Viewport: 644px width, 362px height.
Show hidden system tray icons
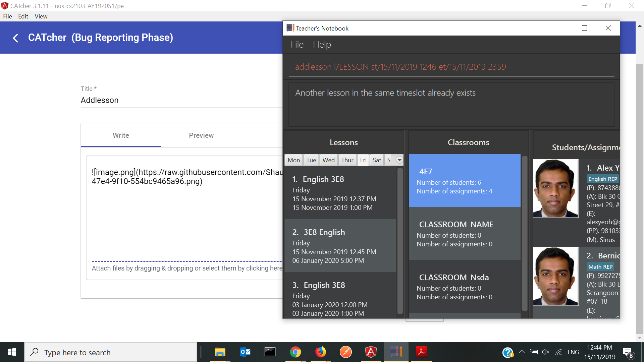[x=522, y=352]
